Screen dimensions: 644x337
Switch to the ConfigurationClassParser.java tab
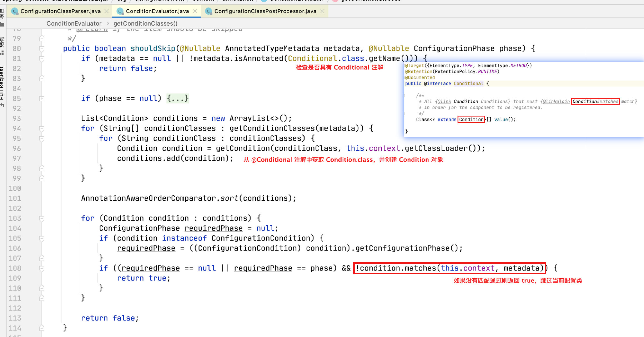coord(61,11)
